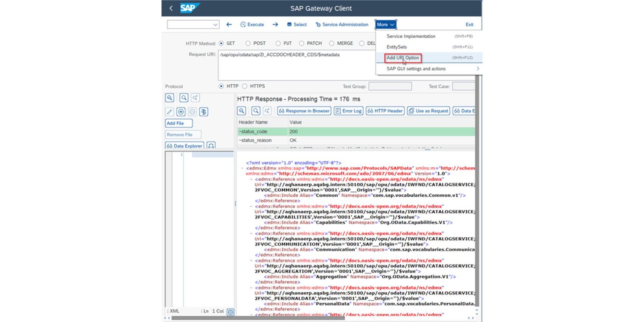The width and height of the screenshot is (644, 322).
Task: Collapse the PersonalData edmx:Reference node
Action: 252,288
